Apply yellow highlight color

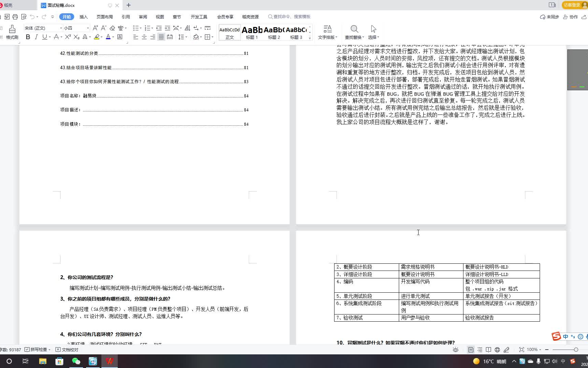coord(97,37)
